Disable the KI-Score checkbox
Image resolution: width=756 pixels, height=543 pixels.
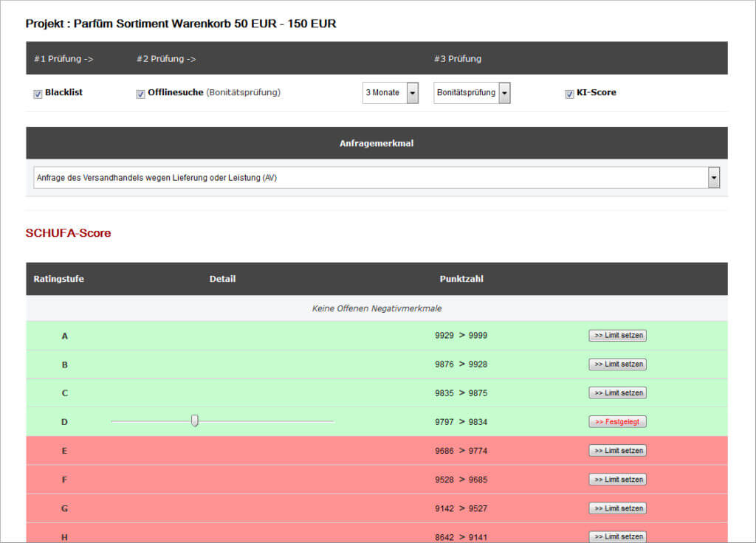(x=569, y=94)
